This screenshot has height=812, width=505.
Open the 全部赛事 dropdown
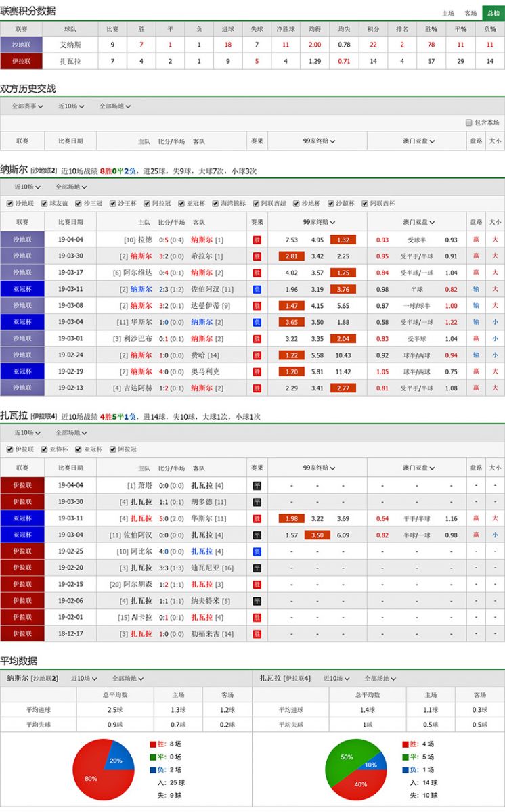click(28, 106)
